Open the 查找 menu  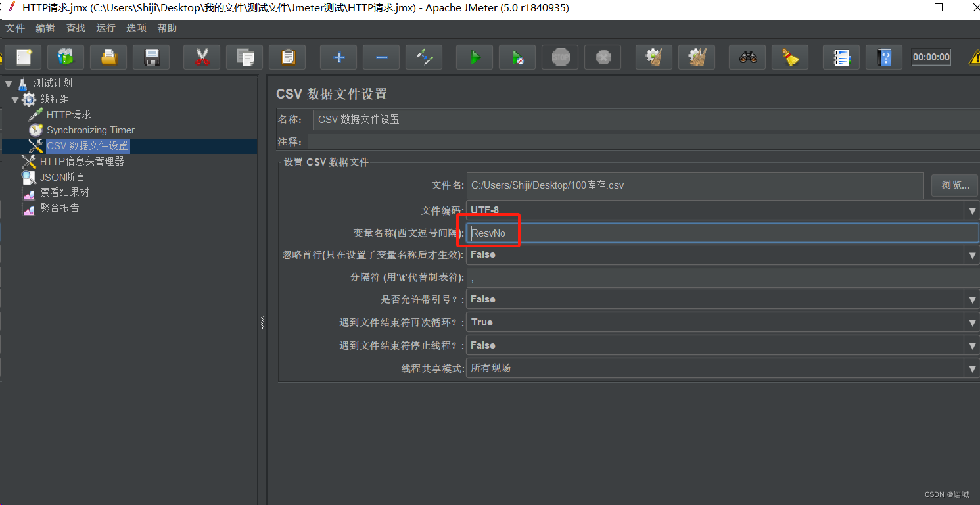click(76, 28)
